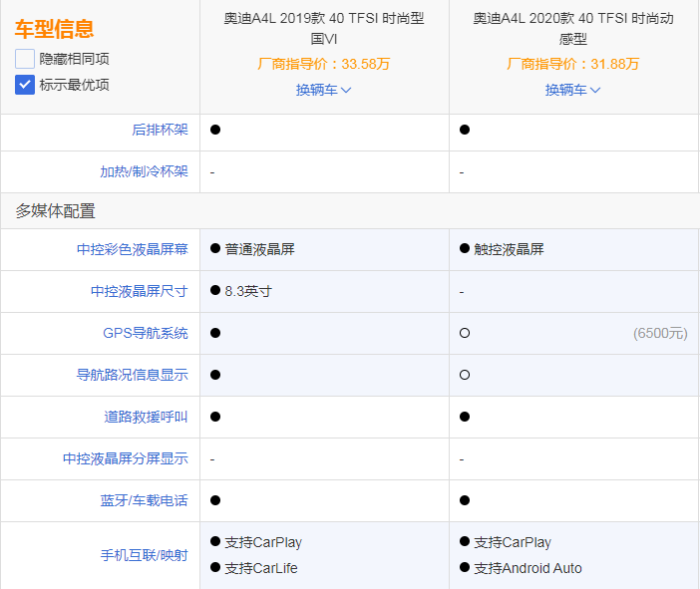Select the (6500元) option price
Screen dimensions: 700x589
(660, 333)
